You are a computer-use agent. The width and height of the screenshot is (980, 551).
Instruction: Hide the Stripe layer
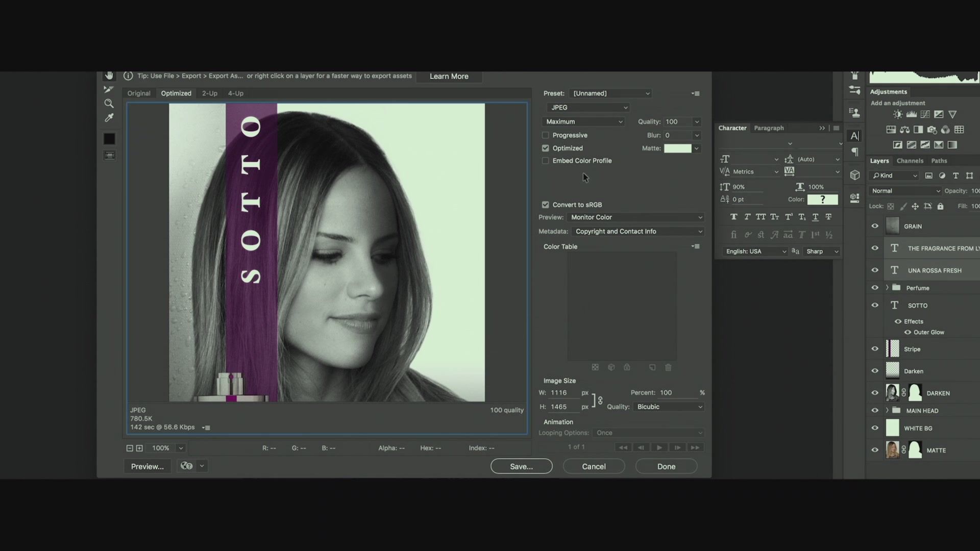(x=875, y=349)
